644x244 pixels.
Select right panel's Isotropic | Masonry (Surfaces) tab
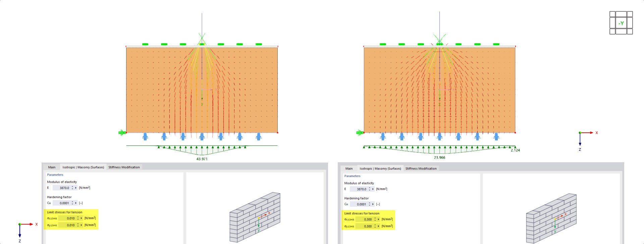point(380,169)
